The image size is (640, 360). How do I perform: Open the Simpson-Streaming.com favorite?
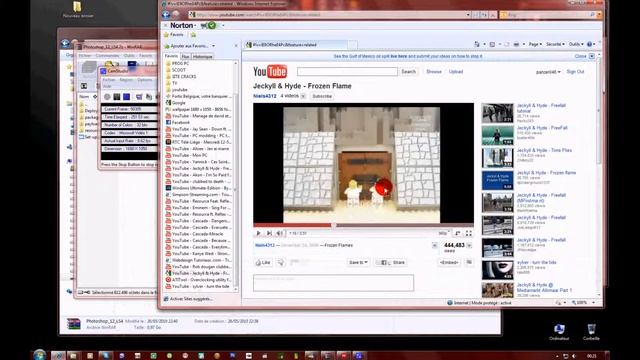click(198, 195)
